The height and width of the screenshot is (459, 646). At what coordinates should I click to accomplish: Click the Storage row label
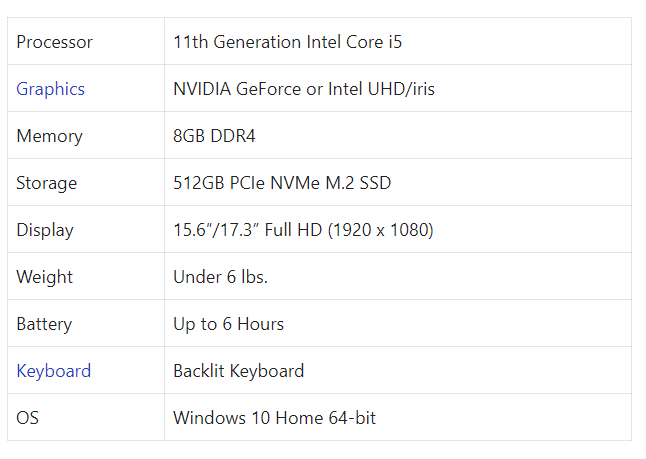(x=47, y=183)
